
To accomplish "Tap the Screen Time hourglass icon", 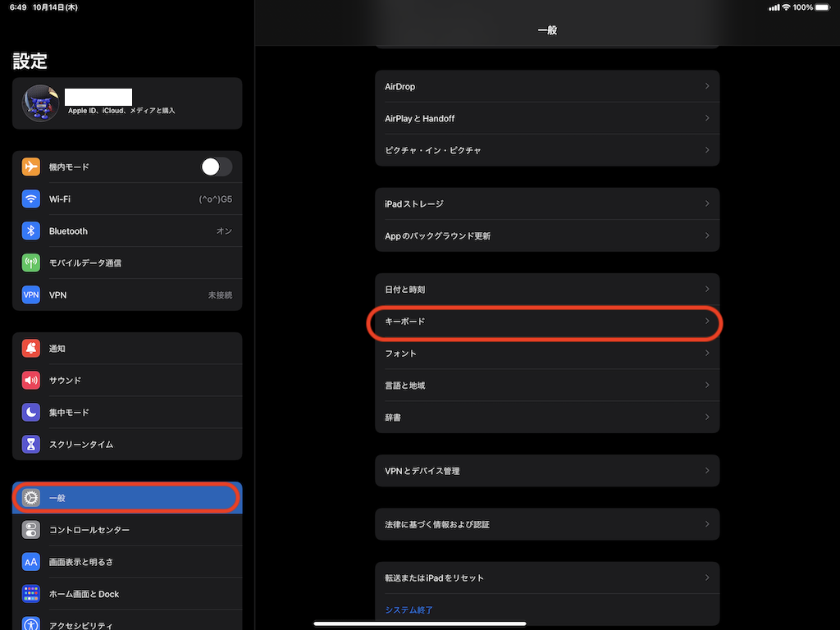I will pyautogui.click(x=31, y=444).
